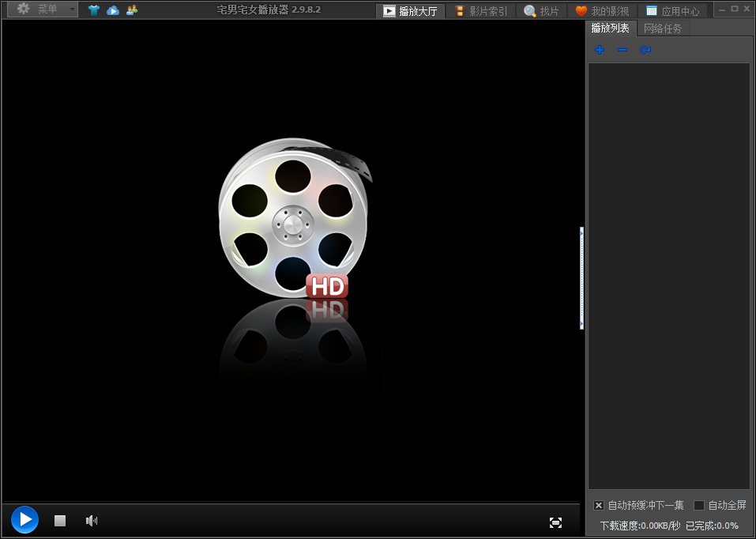Open the 影片索引 tab

pyautogui.click(x=481, y=11)
